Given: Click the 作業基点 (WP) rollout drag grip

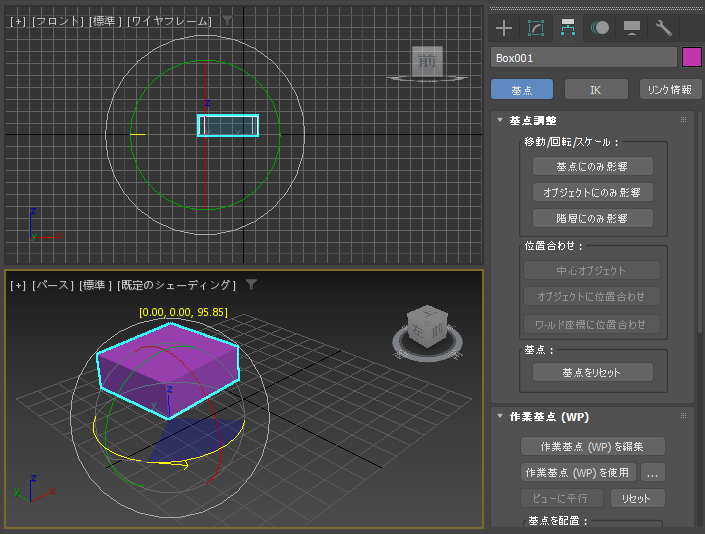Looking at the screenshot, I should click(683, 416).
